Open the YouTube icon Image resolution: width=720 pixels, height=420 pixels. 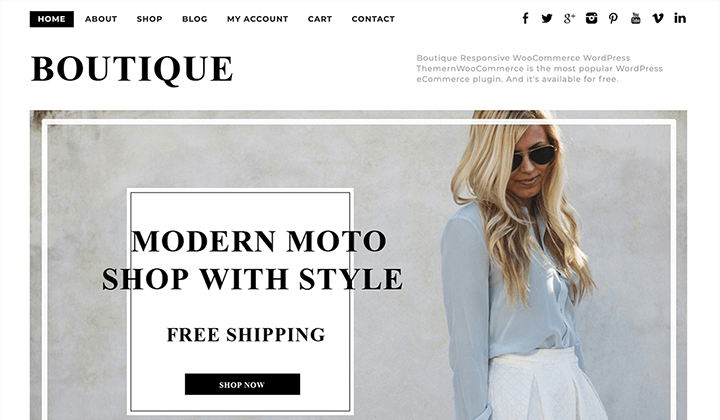[x=636, y=18]
